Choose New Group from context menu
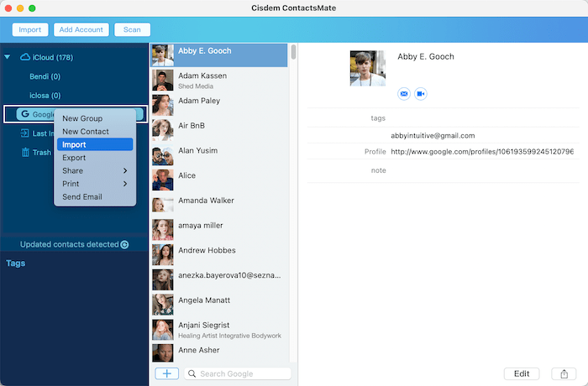 [x=95, y=118]
